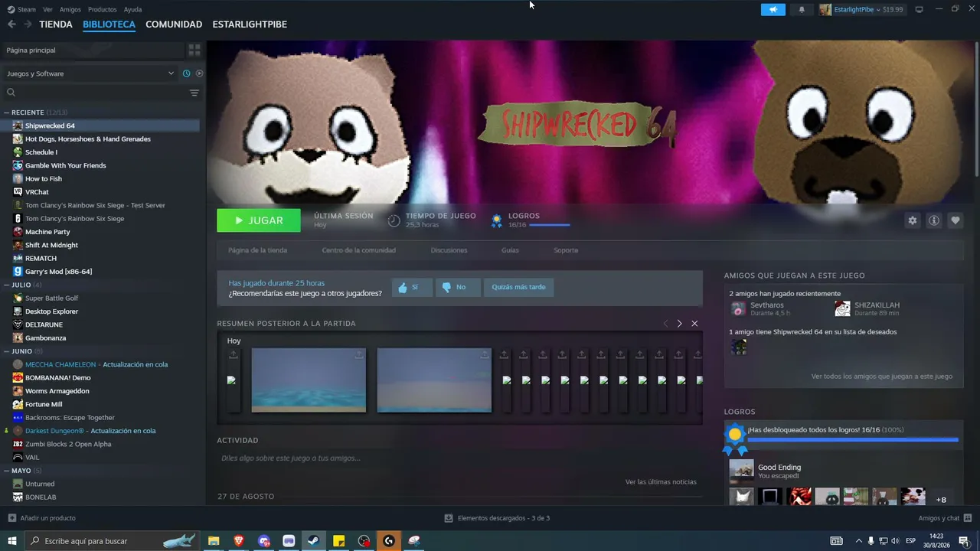The image size is (980, 551).
Task: Collapse the JULIO category
Action: coord(7,285)
